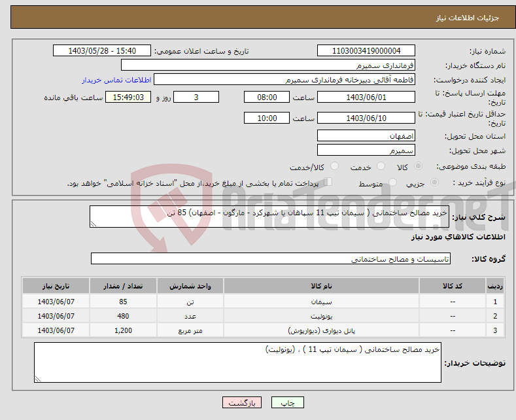Click the quantity cell 1,200
This screenshot has width=516, height=420.
[123, 330]
